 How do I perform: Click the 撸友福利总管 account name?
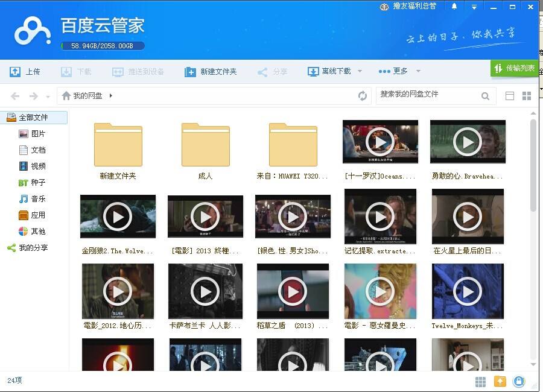pos(414,6)
